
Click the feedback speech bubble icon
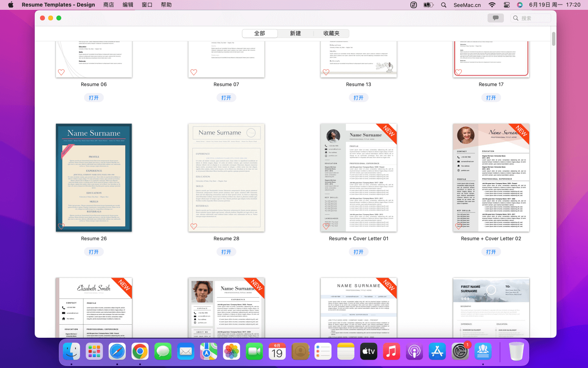pos(495,18)
